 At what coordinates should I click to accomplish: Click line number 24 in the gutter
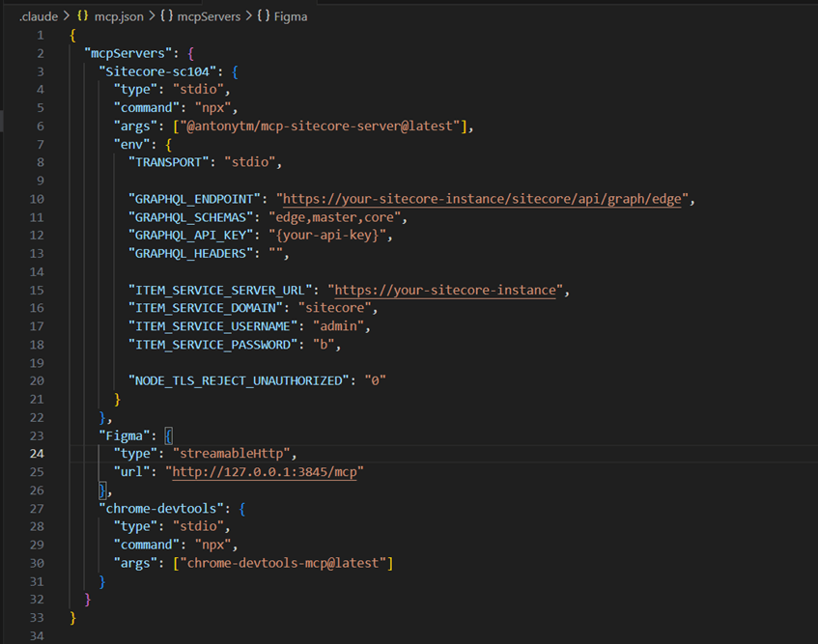38,453
